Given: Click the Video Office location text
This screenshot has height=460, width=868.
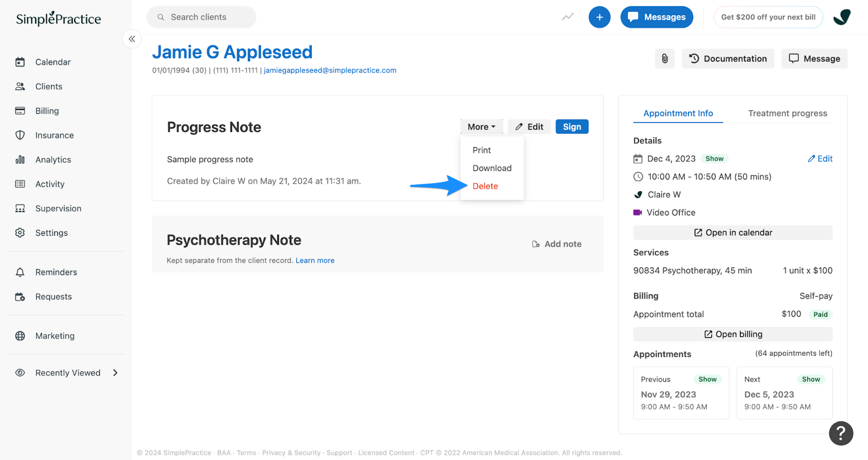Looking at the screenshot, I should click(x=671, y=213).
